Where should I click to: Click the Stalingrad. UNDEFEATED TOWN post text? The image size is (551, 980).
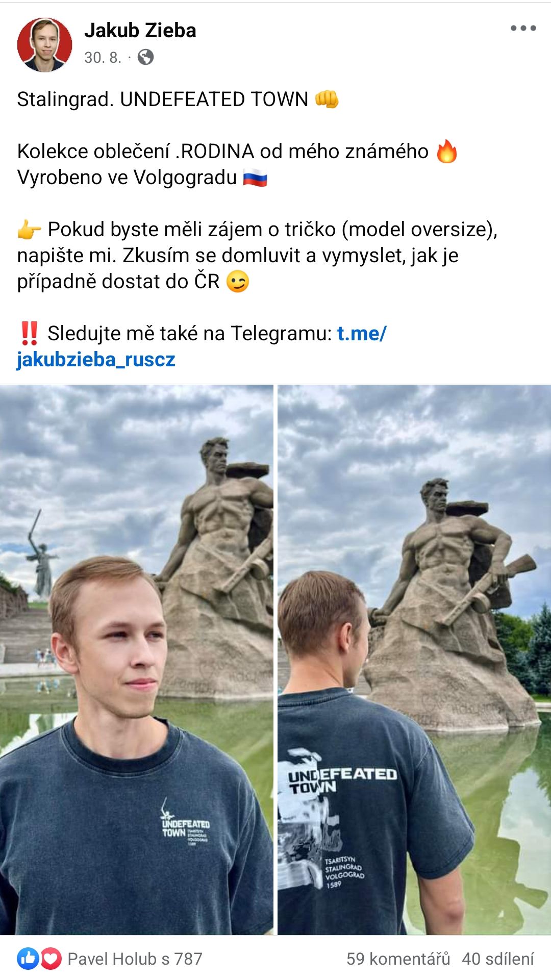pyautogui.click(x=163, y=99)
